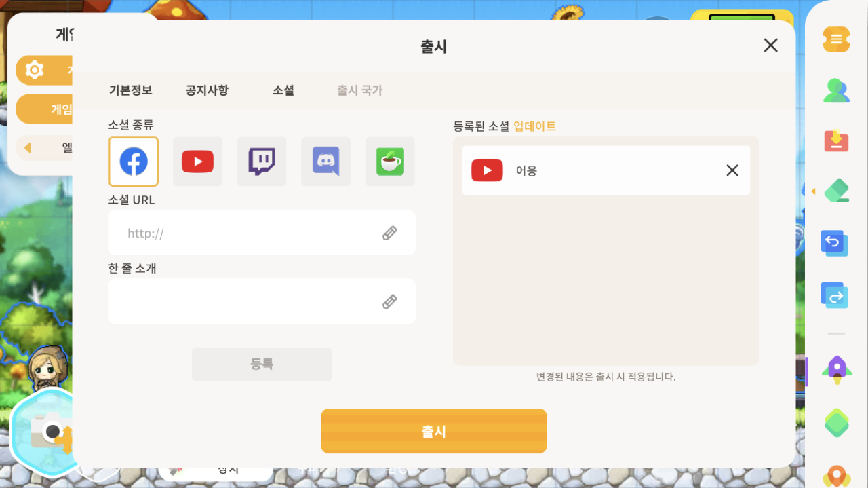Open the 기본정보 tab
Viewport: 868px width, 488px height.
(x=130, y=90)
